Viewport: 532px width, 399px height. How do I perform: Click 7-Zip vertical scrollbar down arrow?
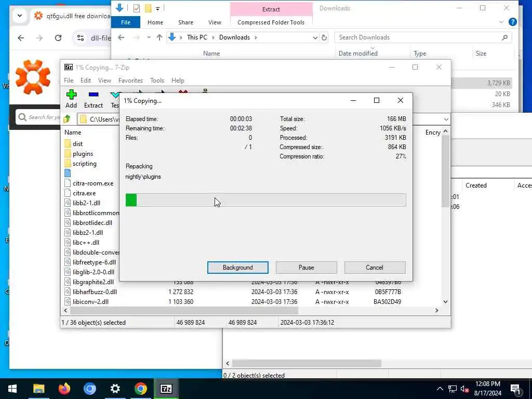click(x=445, y=302)
